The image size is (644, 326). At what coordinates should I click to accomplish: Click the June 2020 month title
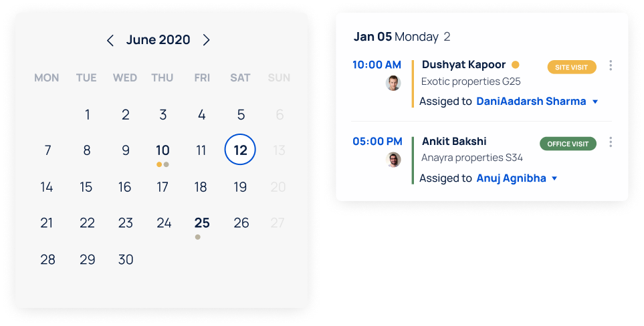[158, 40]
